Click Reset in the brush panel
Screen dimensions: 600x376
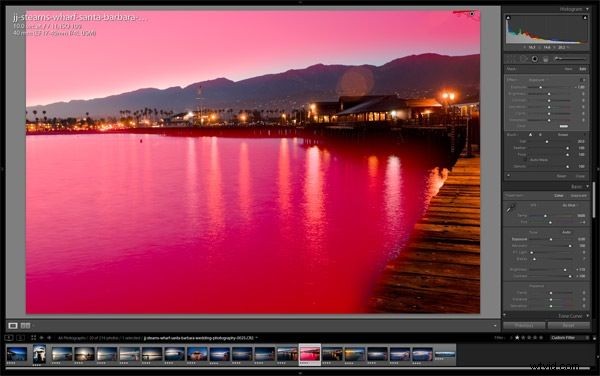[x=561, y=176]
